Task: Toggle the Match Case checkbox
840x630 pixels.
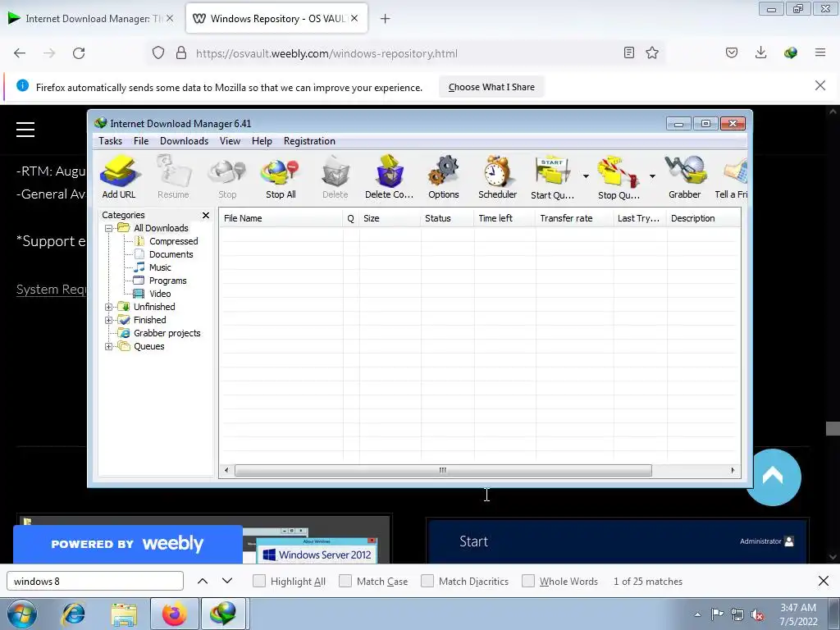Action: pyautogui.click(x=345, y=582)
